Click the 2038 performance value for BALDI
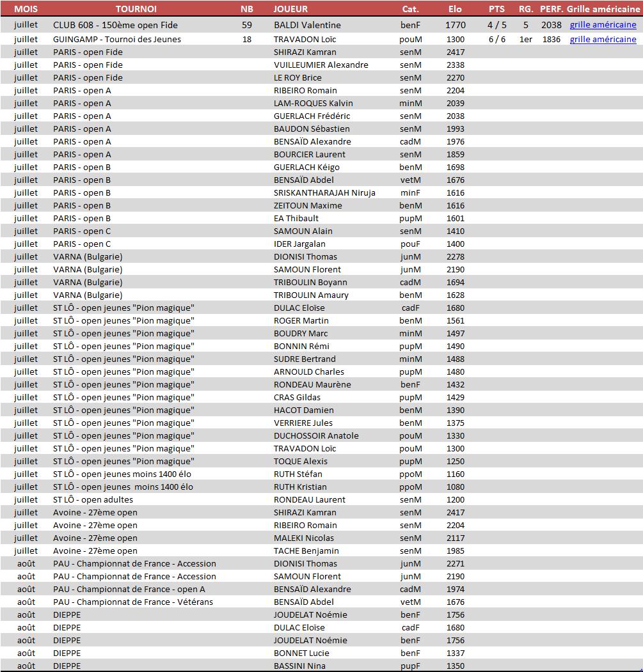The height and width of the screenshot is (672, 643). [551, 25]
